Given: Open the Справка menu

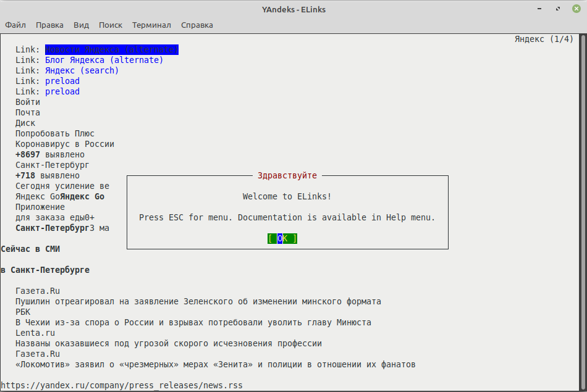Looking at the screenshot, I should [x=196, y=25].
